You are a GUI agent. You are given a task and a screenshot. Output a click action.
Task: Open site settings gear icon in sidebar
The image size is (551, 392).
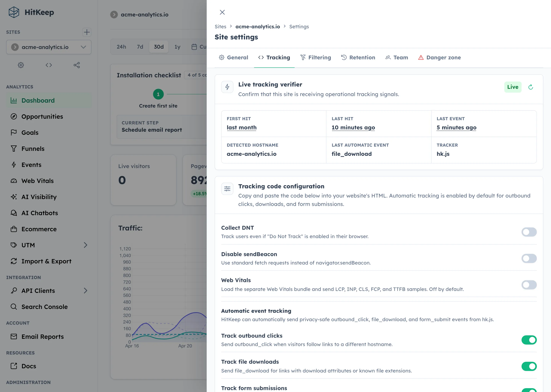(x=21, y=65)
